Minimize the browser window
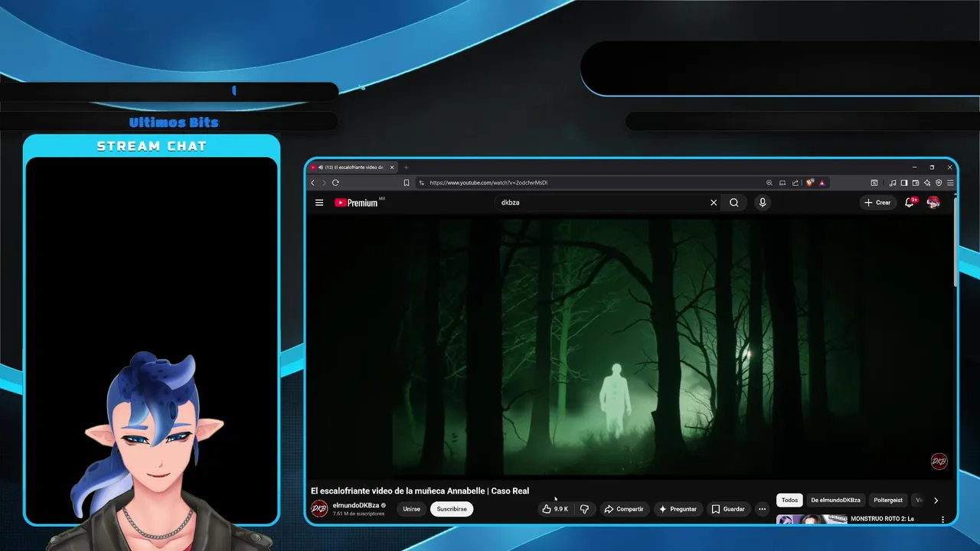 [914, 167]
